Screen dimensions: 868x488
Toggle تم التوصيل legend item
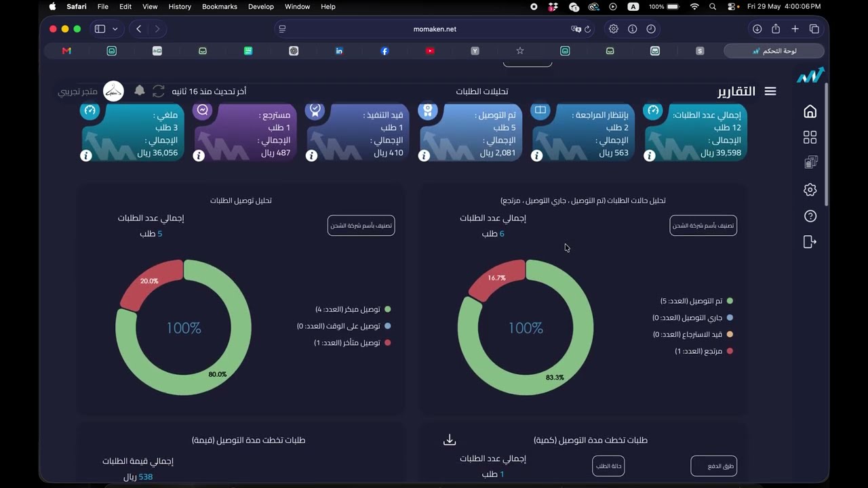point(696,301)
